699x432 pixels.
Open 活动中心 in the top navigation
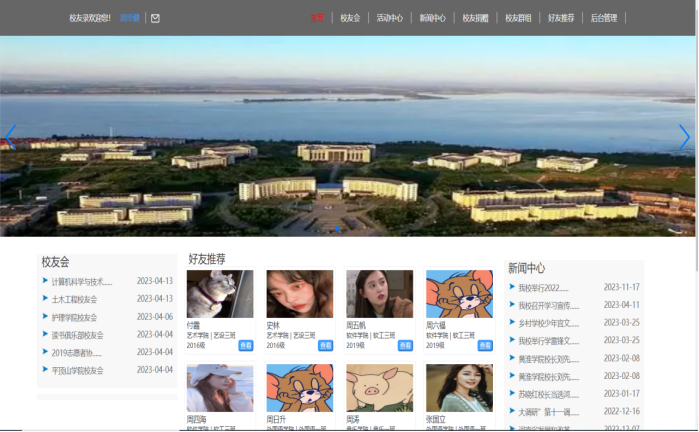pos(390,18)
